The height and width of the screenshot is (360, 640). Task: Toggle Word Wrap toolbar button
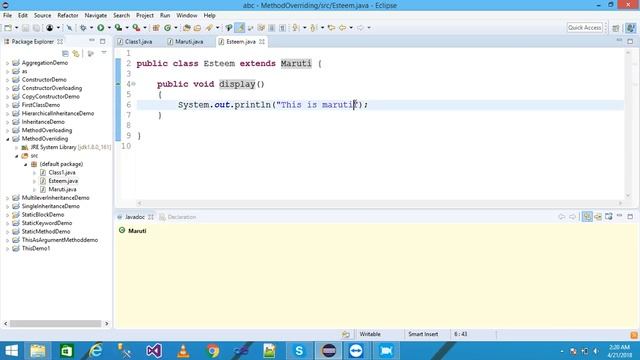(x=251, y=28)
